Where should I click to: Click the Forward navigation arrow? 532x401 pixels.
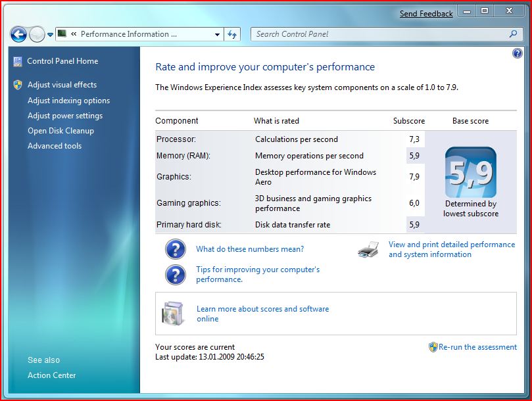tap(37, 34)
